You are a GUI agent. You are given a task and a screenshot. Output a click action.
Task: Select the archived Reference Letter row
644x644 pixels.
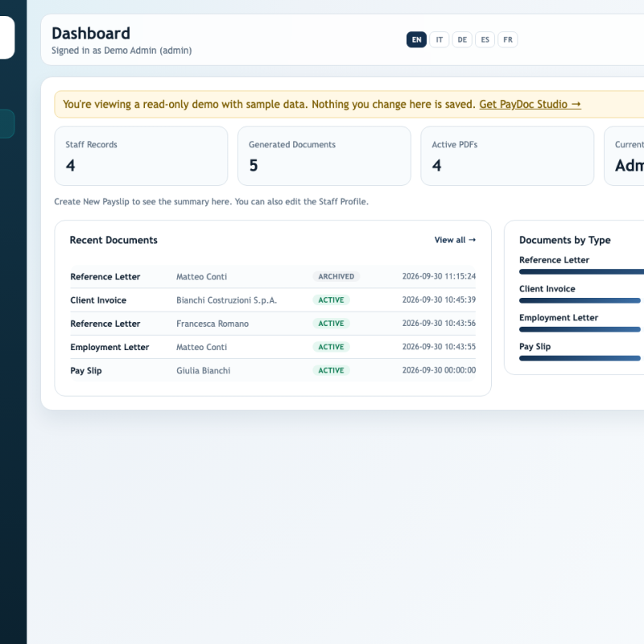click(273, 276)
